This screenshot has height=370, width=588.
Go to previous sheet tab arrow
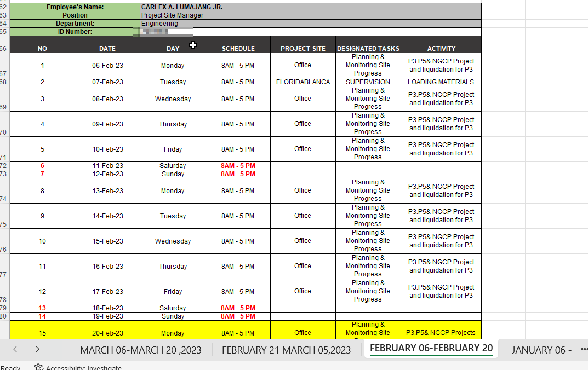[15, 349]
